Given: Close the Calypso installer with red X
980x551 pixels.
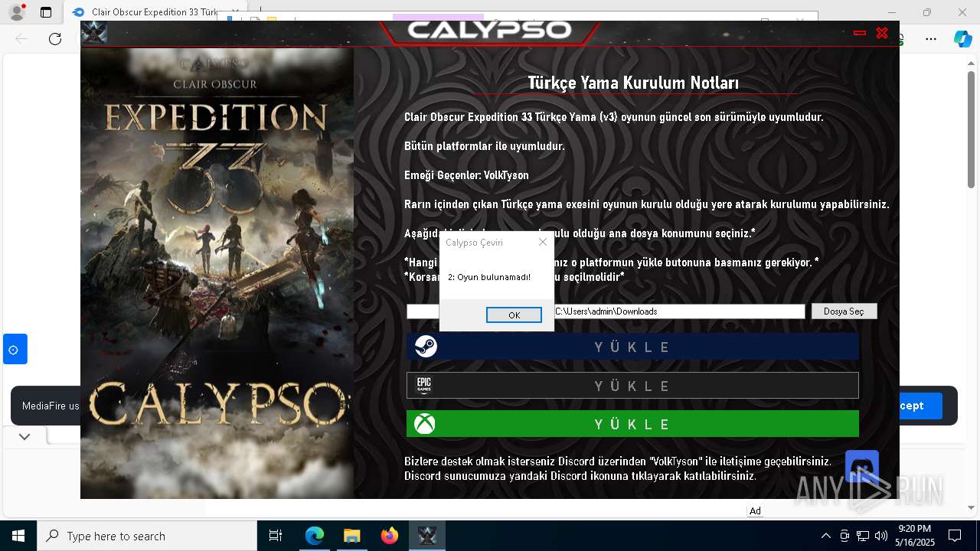Looking at the screenshot, I should 882,33.
